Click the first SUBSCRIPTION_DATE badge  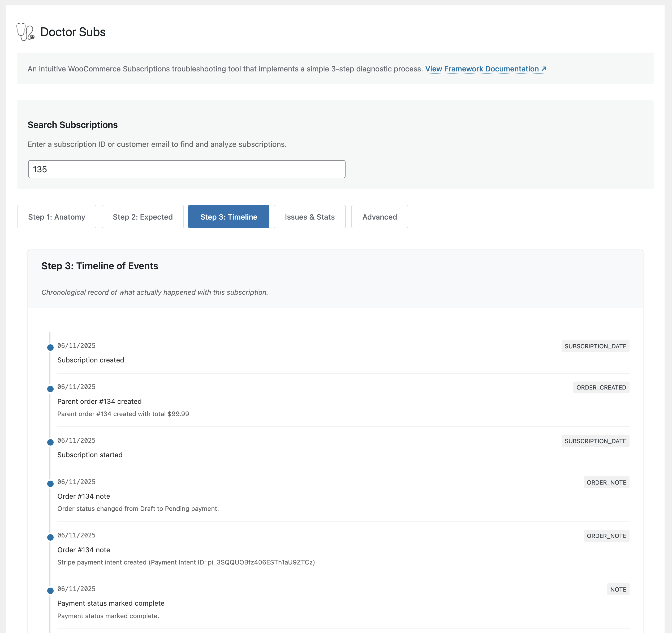(x=595, y=346)
